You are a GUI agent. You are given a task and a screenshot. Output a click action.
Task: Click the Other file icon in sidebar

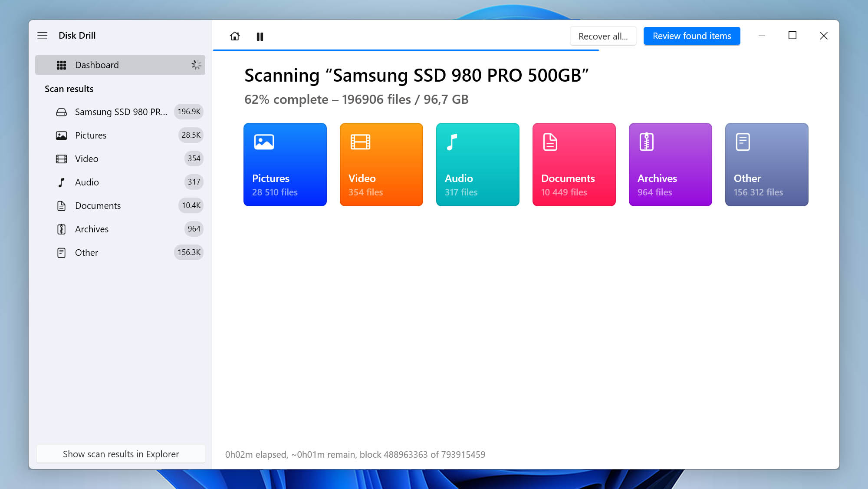pyautogui.click(x=62, y=253)
